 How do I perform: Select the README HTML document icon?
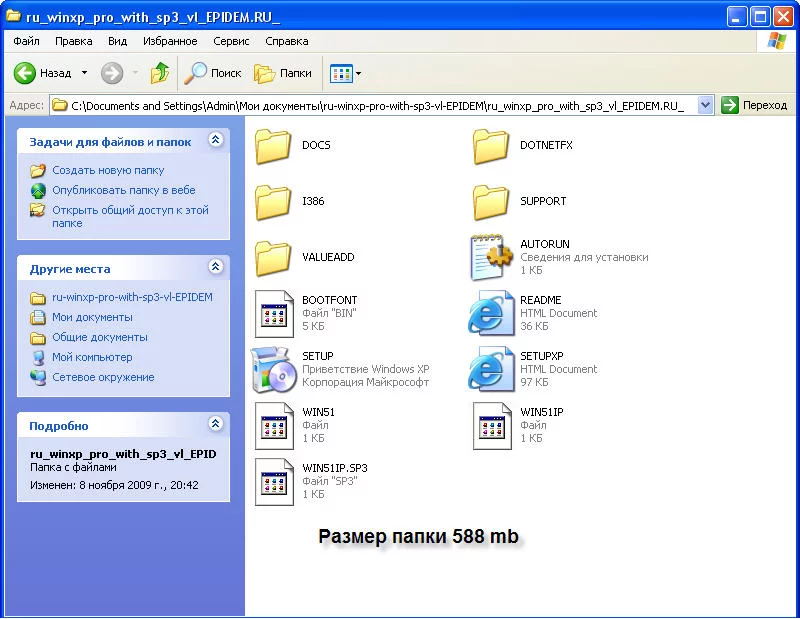click(x=491, y=313)
